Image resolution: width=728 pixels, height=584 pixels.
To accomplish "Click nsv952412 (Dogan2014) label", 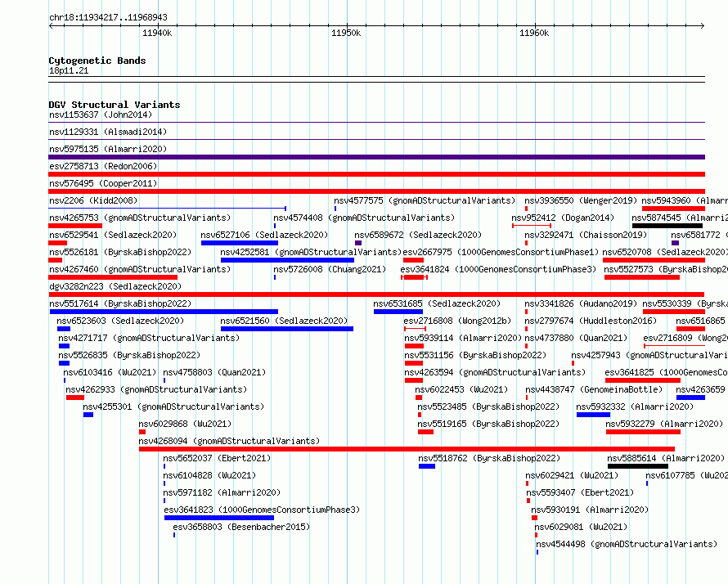I will point(563,218).
